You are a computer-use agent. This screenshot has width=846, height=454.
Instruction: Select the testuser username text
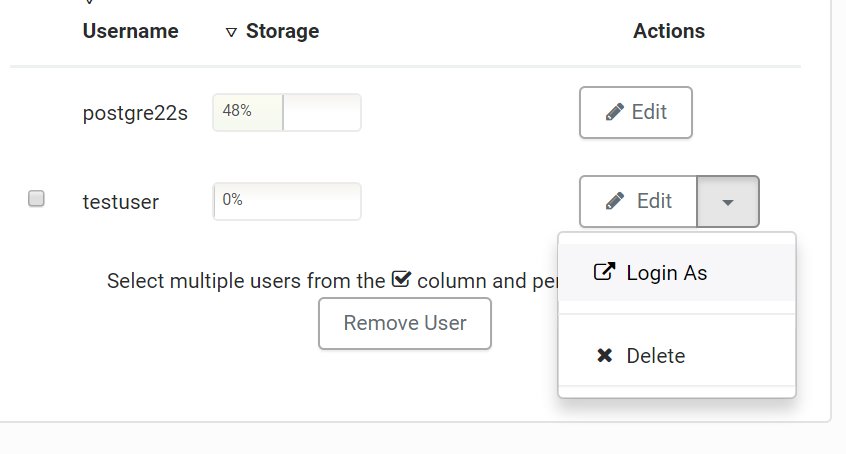121,202
